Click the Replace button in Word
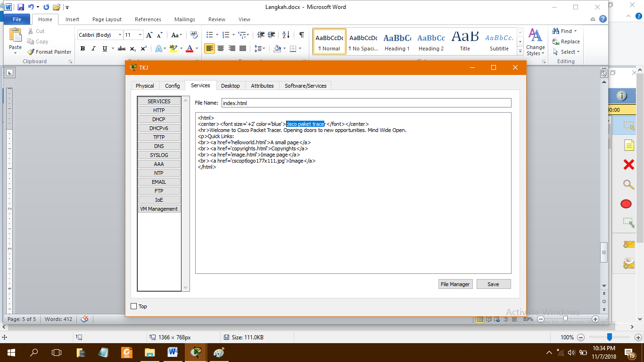The width and height of the screenshot is (644, 362). point(566,41)
